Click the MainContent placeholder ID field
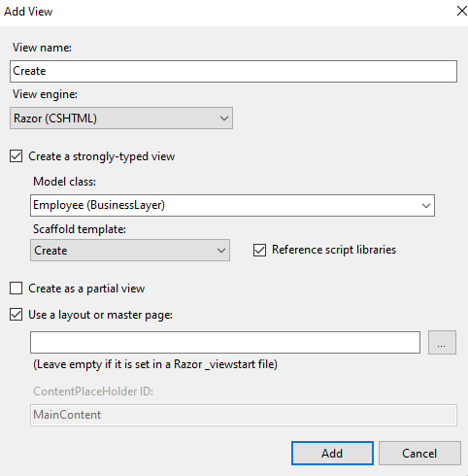This screenshot has height=476, width=468. (244, 415)
